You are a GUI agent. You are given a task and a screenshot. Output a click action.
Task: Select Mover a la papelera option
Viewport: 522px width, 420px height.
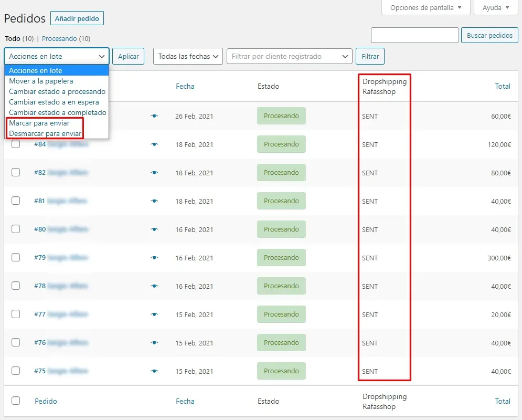point(41,81)
